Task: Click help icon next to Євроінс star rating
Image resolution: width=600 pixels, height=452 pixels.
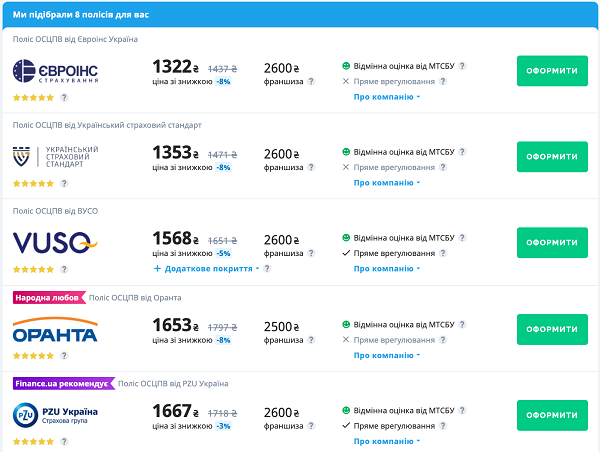Action: click(x=64, y=98)
